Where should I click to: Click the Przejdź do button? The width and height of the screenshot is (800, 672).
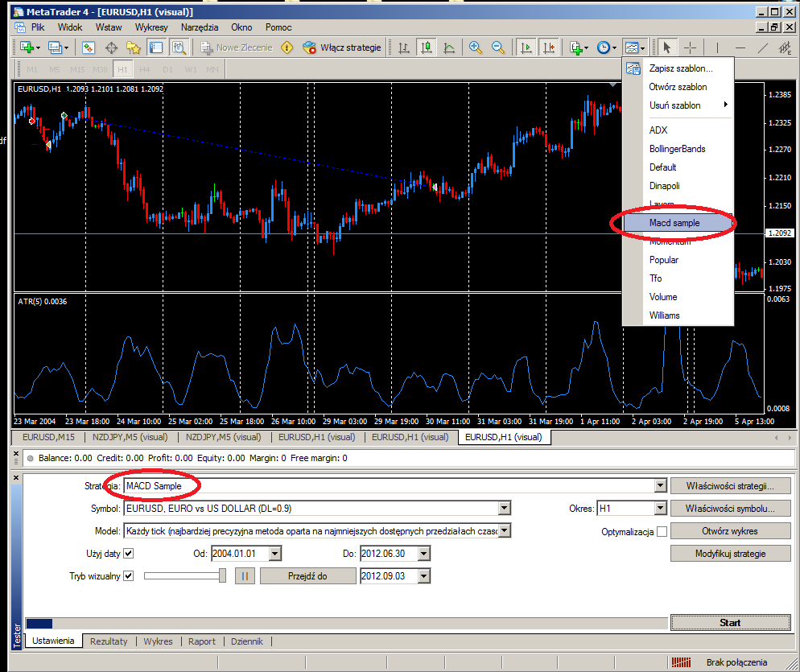pos(307,576)
